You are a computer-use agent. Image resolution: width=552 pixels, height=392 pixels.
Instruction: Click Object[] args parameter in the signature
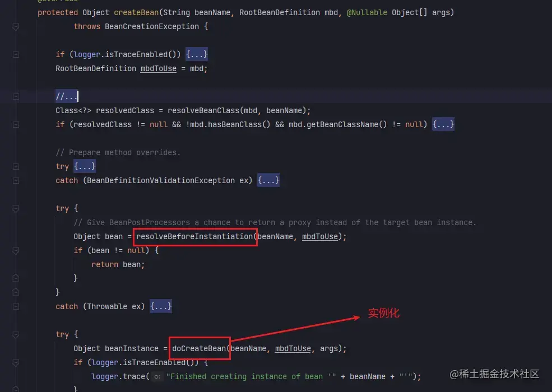pos(420,13)
